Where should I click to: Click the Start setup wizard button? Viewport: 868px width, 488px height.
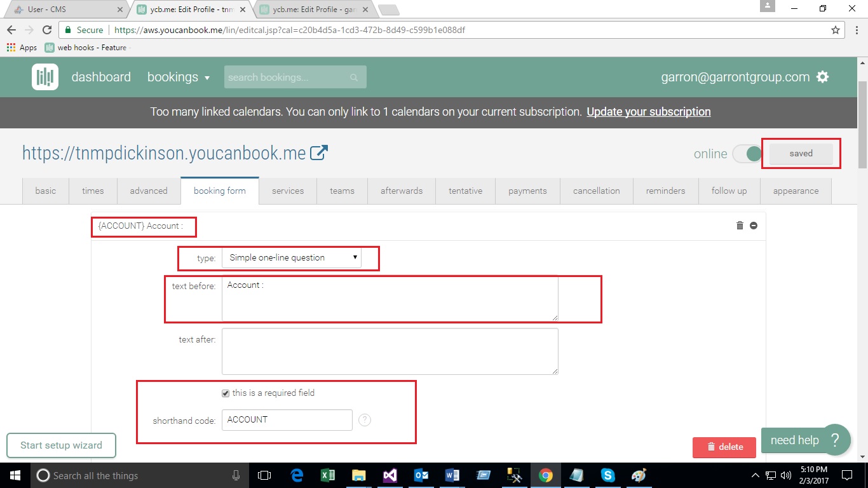(61, 445)
